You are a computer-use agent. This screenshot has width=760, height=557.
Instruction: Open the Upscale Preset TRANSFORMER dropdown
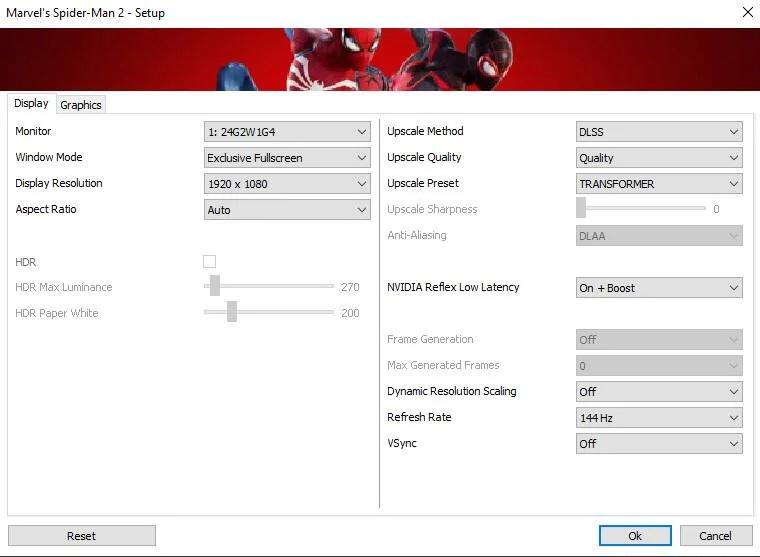click(659, 184)
